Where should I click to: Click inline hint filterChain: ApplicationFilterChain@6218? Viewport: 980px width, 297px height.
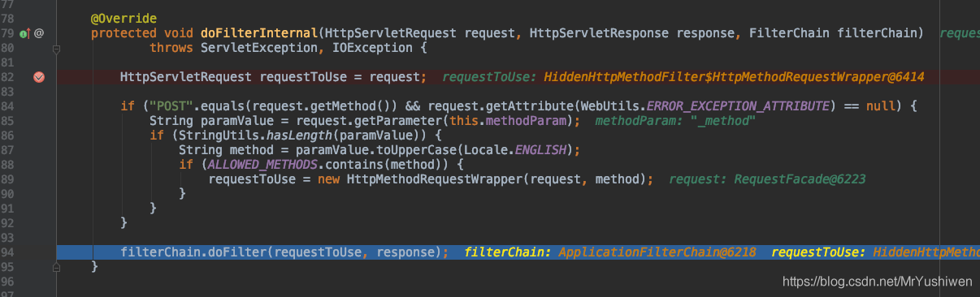(x=610, y=252)
